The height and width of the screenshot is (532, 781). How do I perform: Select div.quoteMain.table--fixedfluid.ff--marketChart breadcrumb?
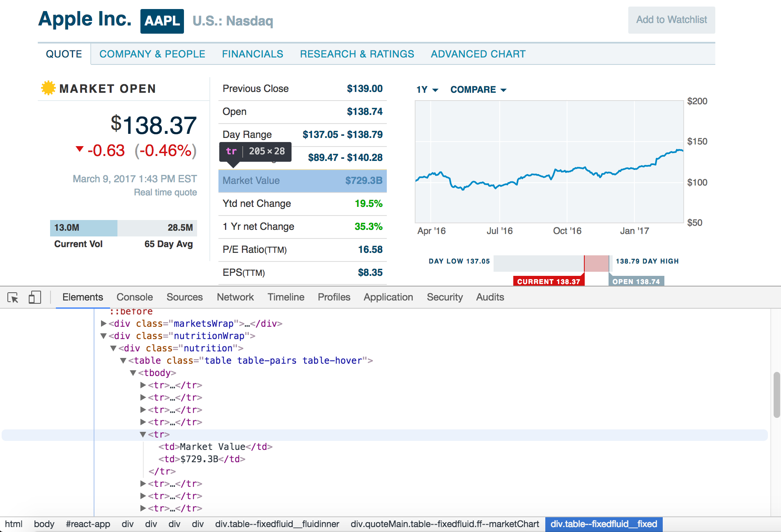445,524
